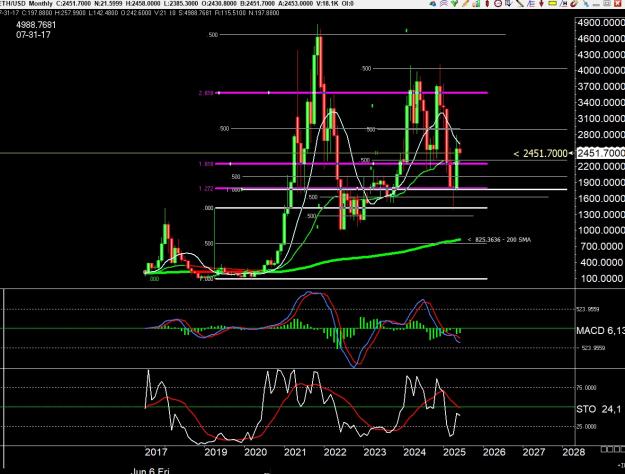625x474 pixels.
Task: Close the chart with the red X
Action: tap(618, 3)
